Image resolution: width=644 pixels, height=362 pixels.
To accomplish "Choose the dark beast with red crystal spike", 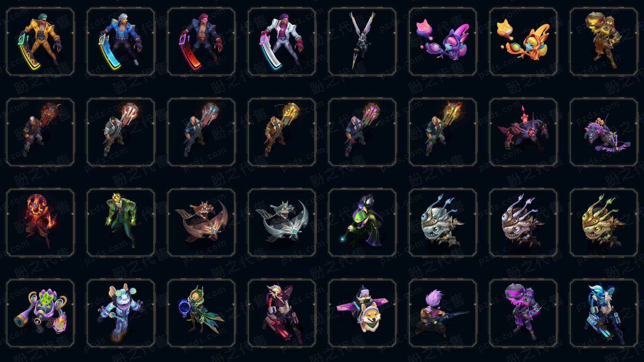I will pyautogui.click(x=523, y=132).
